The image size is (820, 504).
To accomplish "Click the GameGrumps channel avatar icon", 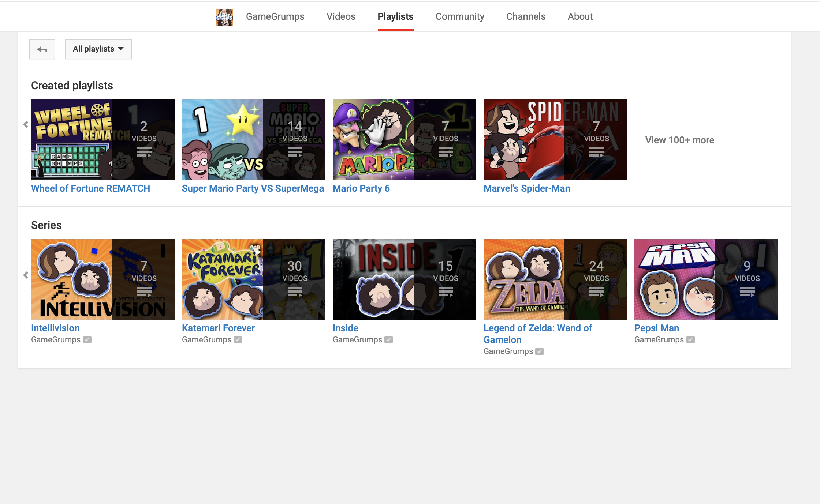I will tap(224, 17).
